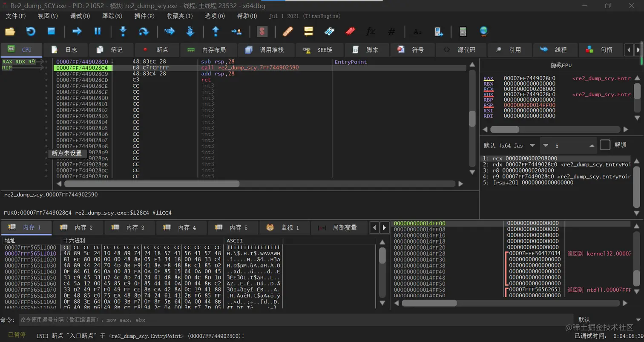Open the Scylla plugin icon

click(262, 31)
